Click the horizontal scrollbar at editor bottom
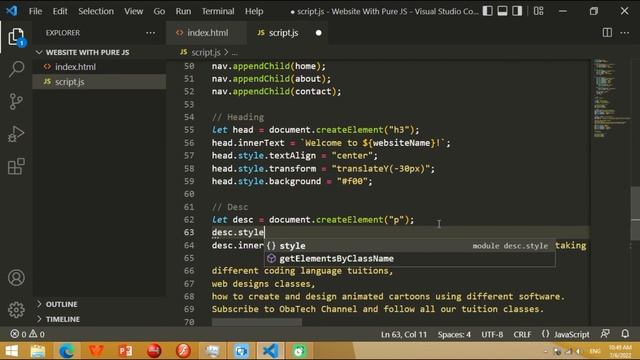Viewport: 640px width, 360px height. (257, 322)
